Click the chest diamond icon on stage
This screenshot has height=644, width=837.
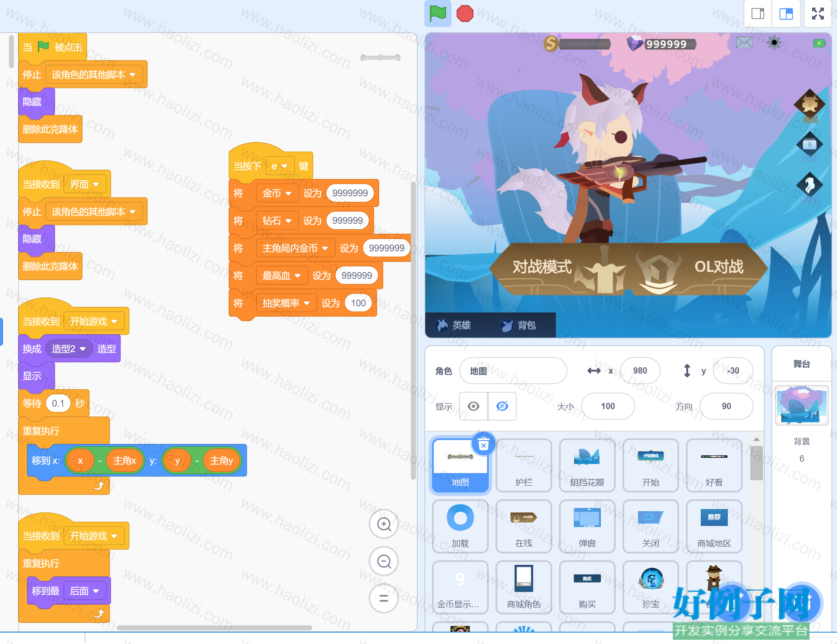tap(809, 145)
